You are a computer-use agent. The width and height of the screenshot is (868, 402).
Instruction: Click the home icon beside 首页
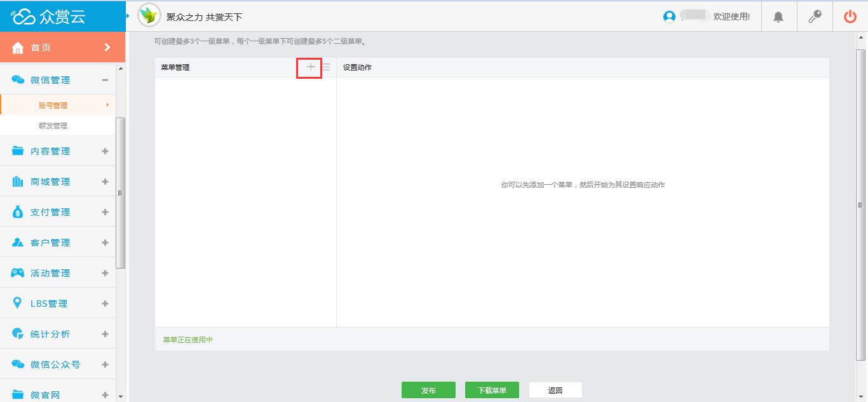18,48
